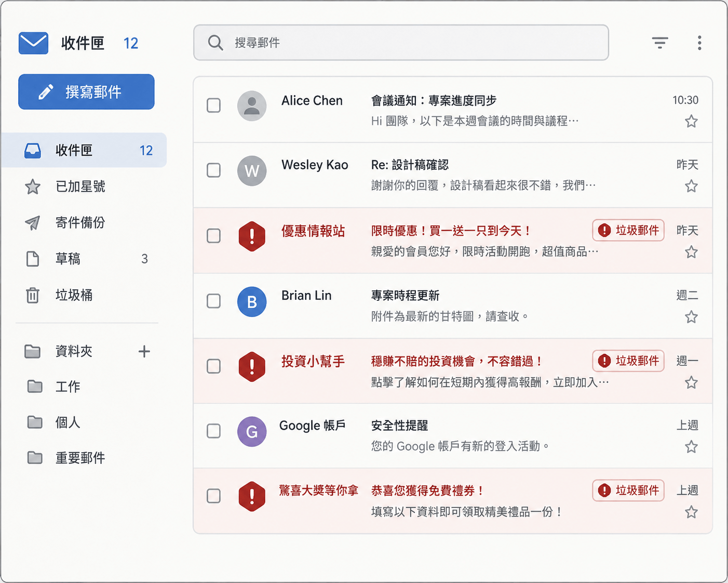Click the spam warning icon beside 投資小幫手

click(x=252, y=366)
